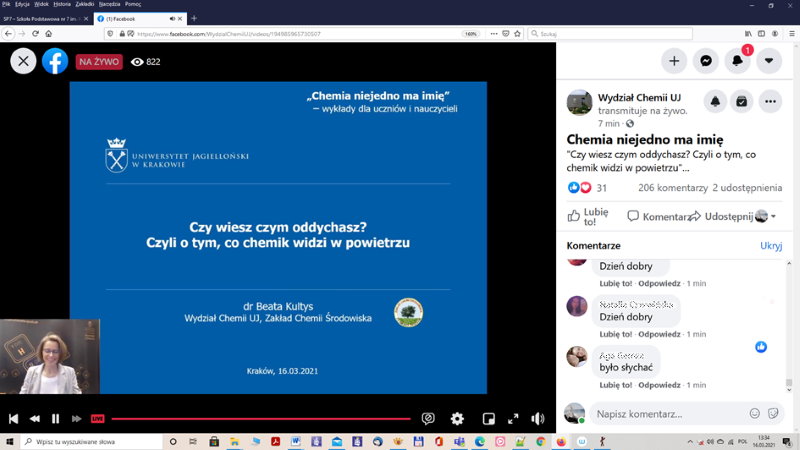Open page actions three-dots in address bar
Image resolution: width=800 pixels, height=450 pixels.
click(x=494, y=34)
